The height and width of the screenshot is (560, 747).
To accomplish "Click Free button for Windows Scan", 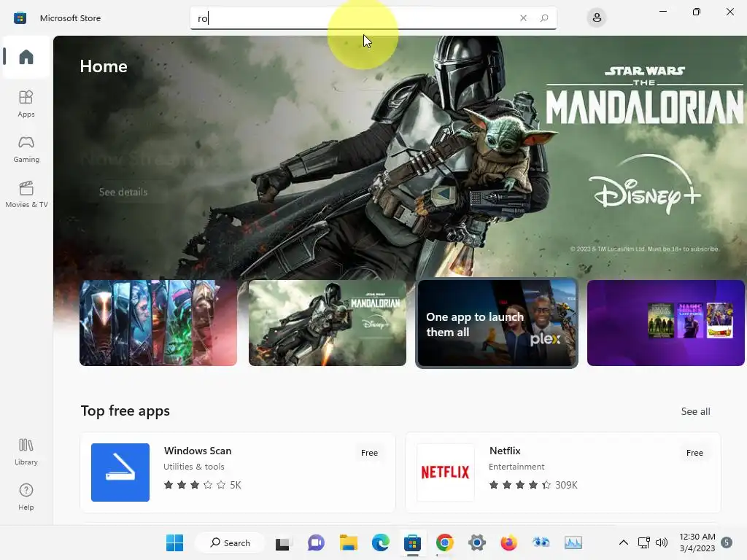I will [x=369, y=453].
